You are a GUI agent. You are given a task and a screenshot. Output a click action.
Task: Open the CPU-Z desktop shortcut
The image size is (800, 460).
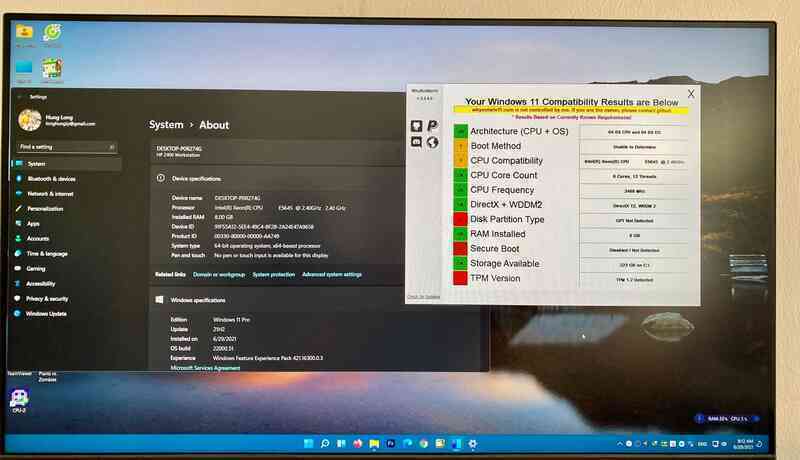click(x=19, y=400)
